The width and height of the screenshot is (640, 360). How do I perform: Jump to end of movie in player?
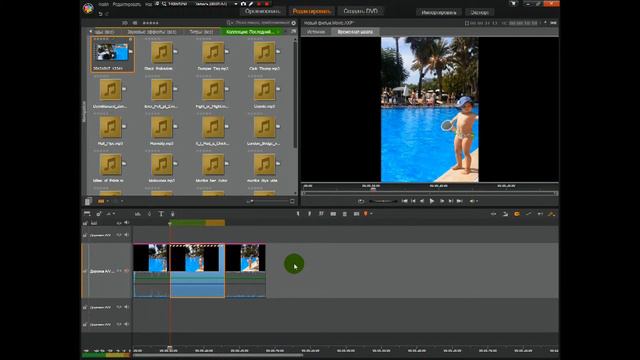coord(460,201)
